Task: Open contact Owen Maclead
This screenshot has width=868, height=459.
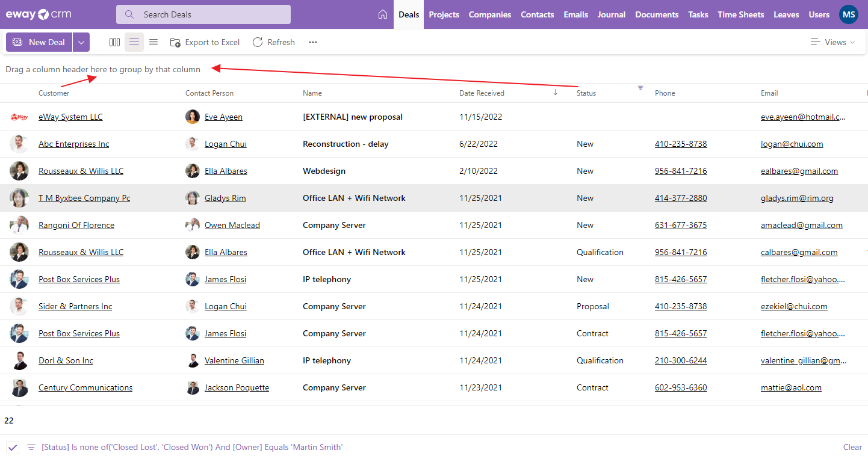Action: coord(232,225)
